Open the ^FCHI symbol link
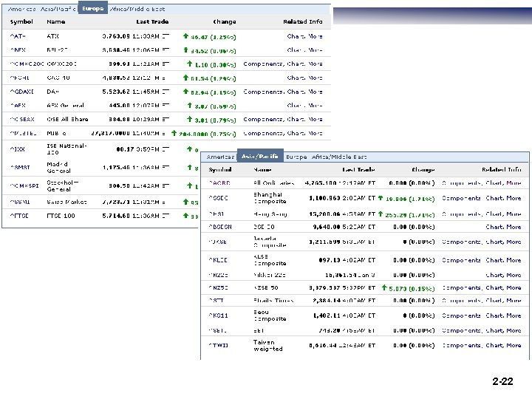This screenshot has height=399, width=532. point(19,78)
